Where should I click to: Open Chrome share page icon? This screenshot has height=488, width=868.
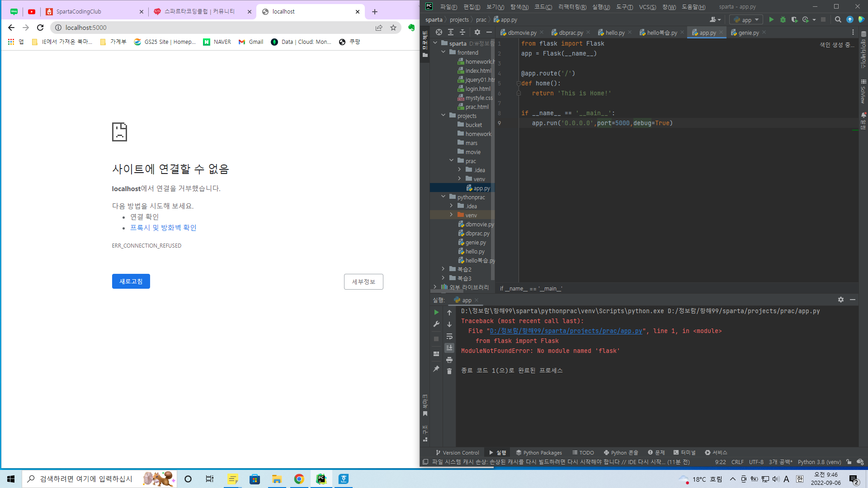tap(379, 28)
